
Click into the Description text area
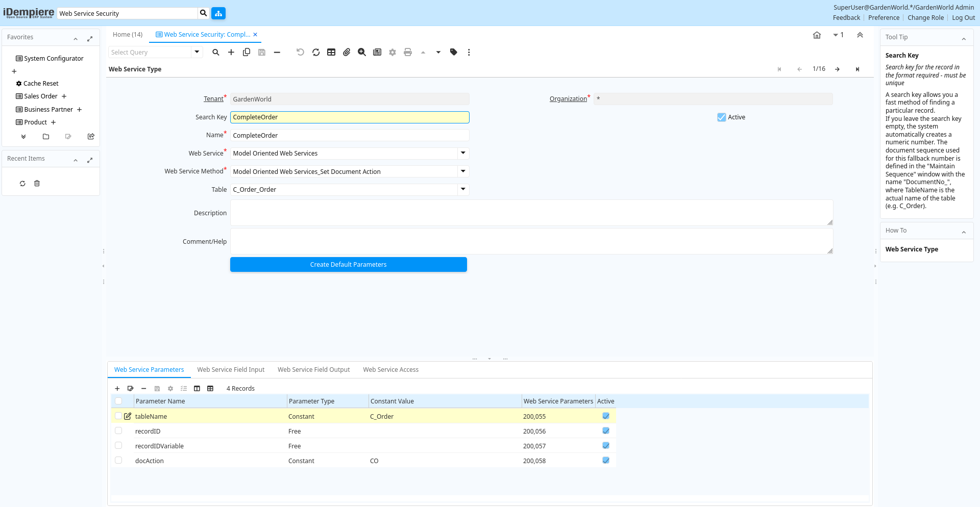[x=531, y=213]
